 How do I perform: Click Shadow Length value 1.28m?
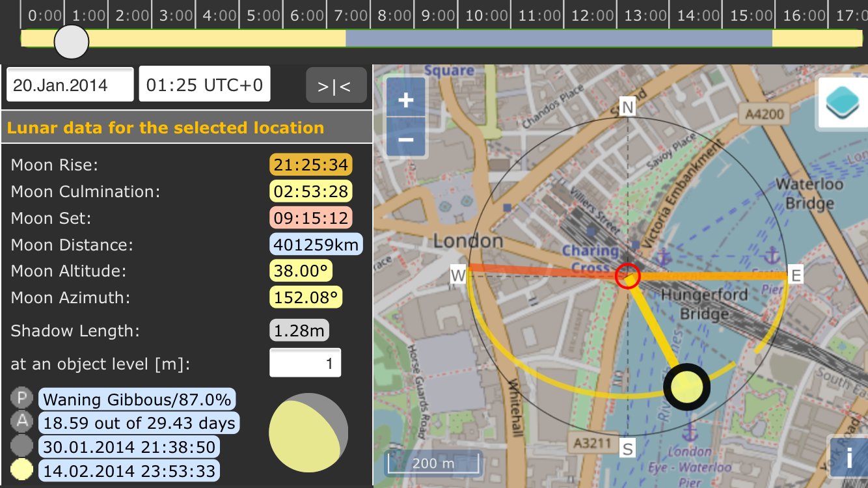(299, 331)
